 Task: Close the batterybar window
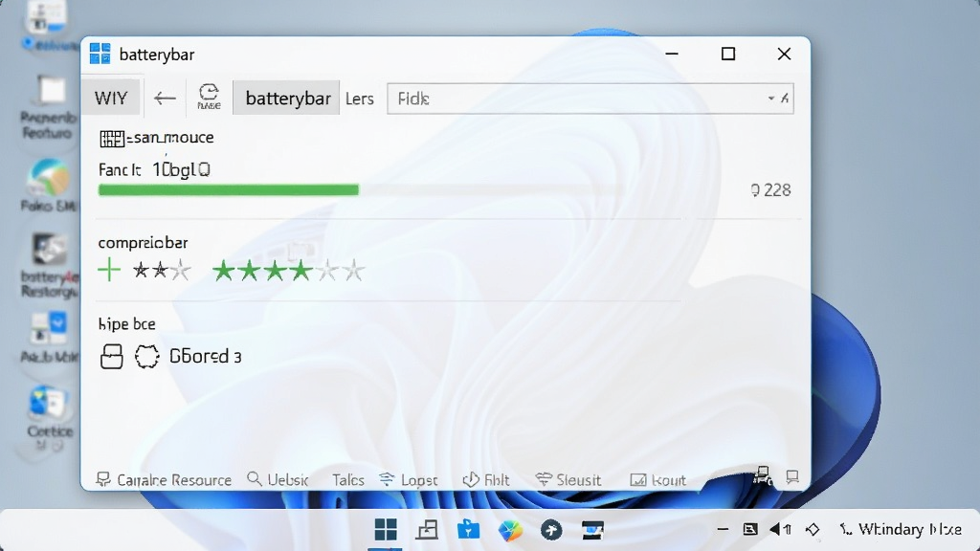coord(785,54)
